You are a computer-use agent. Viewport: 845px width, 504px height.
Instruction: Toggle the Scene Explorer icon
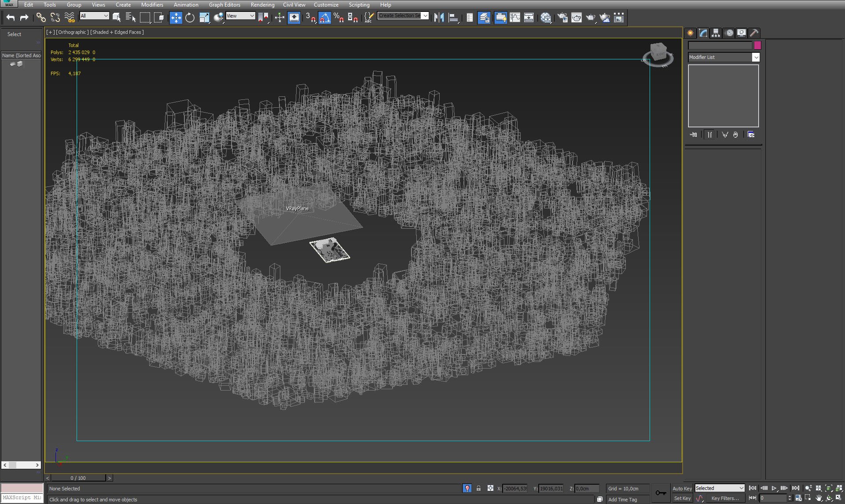[x=470, y=18]
